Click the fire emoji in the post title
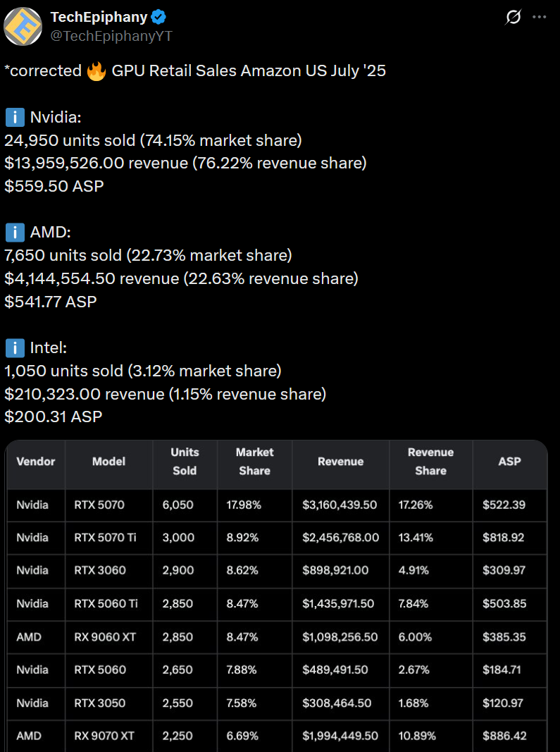Screen dimensions: 560x752 [x=97, y=71]
